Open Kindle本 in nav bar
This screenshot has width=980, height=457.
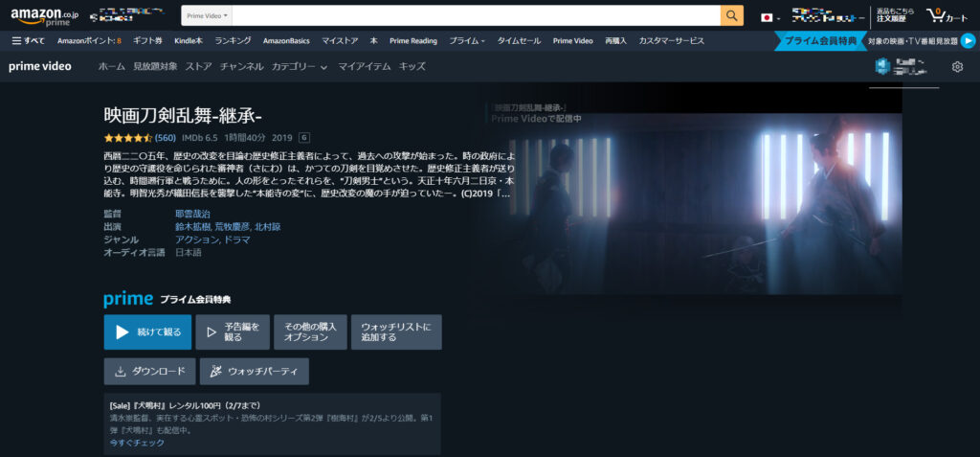click(x=189, y=40)
